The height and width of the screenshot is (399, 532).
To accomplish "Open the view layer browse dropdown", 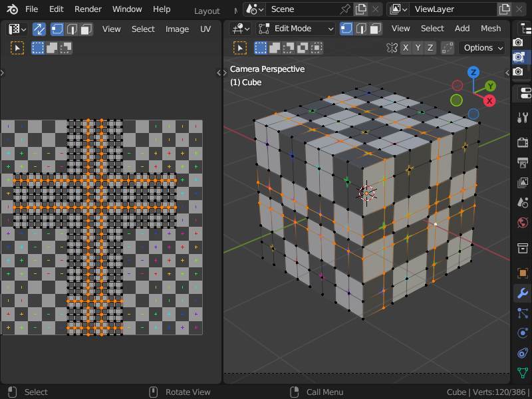I will (398, 9).
